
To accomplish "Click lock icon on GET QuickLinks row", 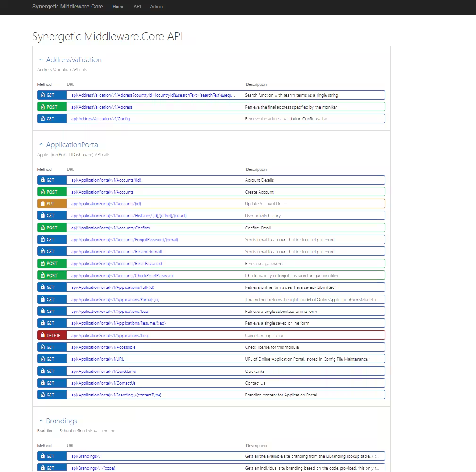I will [x=42, y=371].
